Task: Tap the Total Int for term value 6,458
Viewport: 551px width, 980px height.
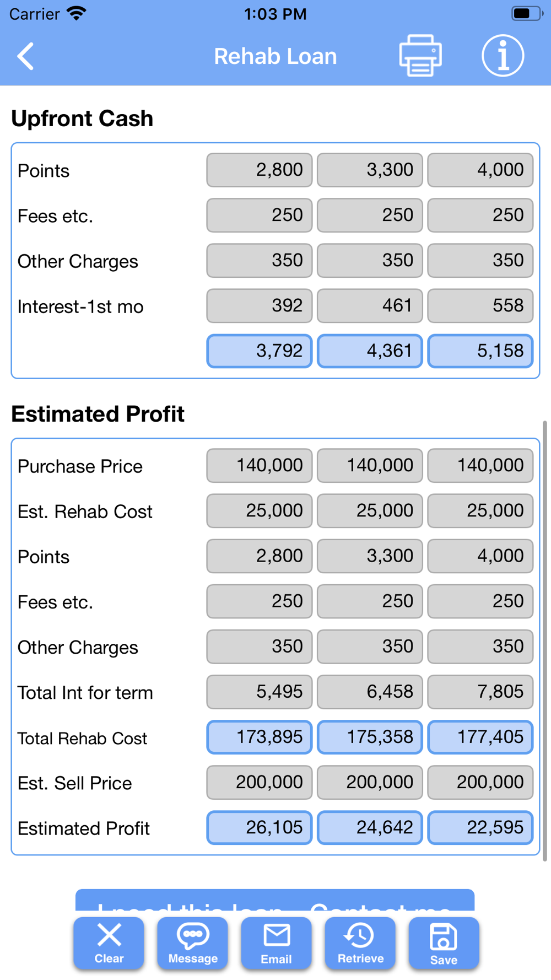Action: pos(370,692)
